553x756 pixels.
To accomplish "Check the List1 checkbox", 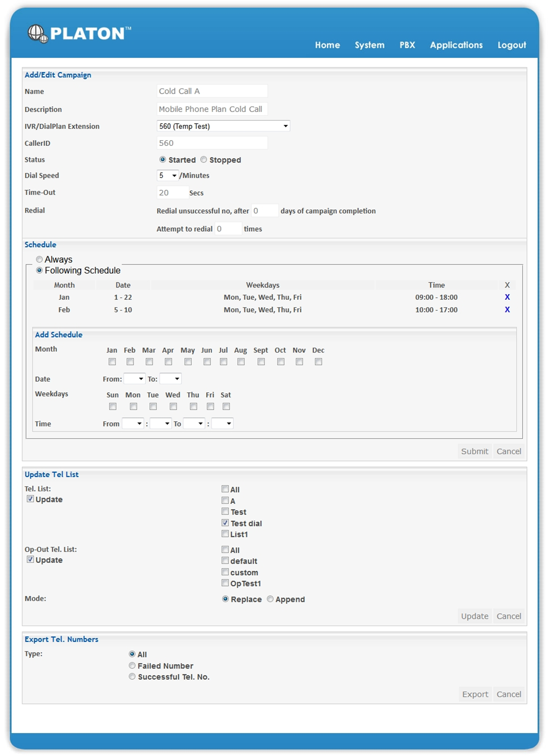I will pos(225,534).
